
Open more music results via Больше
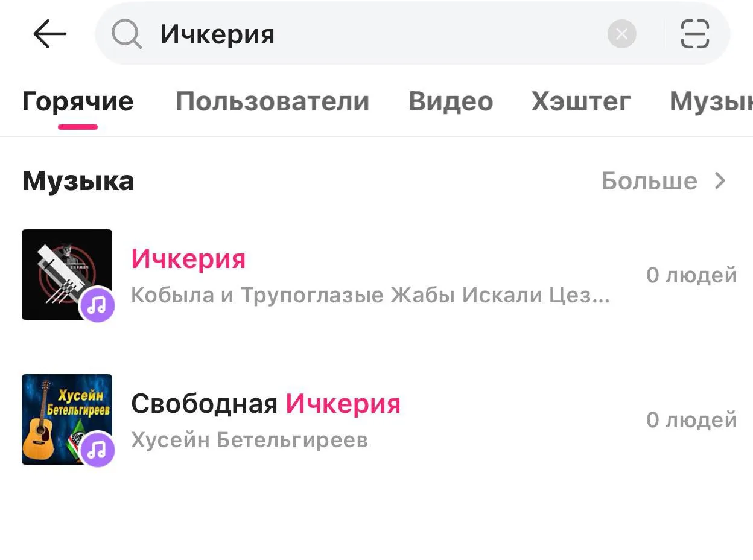click(649, 180)
